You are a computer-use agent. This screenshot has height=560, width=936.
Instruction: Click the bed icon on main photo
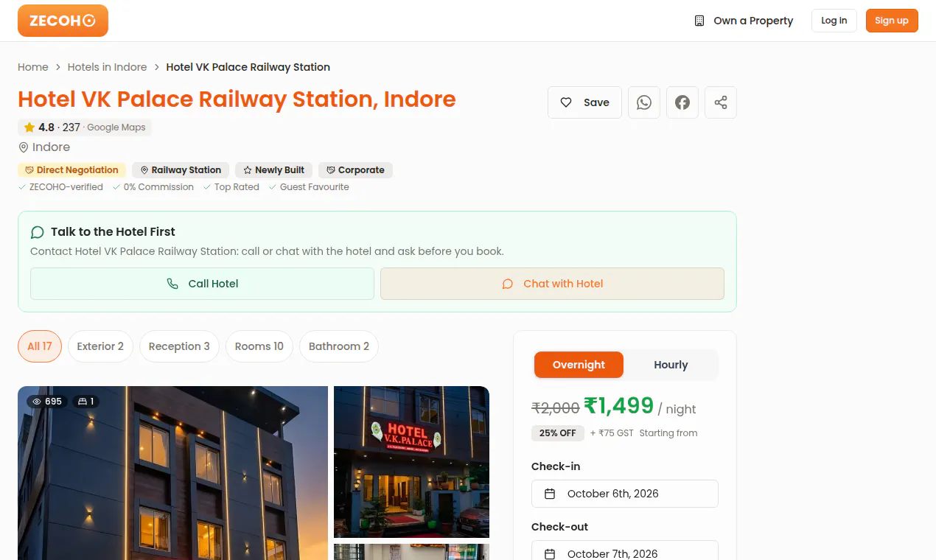coord(83,402)
